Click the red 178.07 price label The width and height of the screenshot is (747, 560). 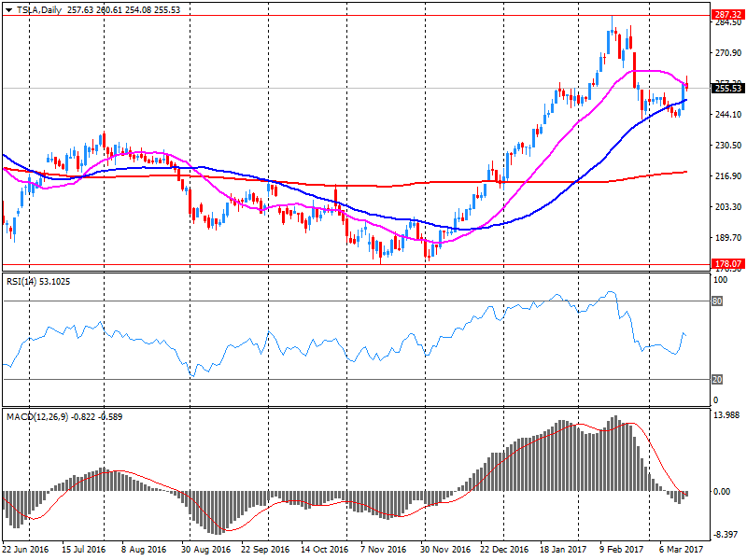tap(727, 264)
